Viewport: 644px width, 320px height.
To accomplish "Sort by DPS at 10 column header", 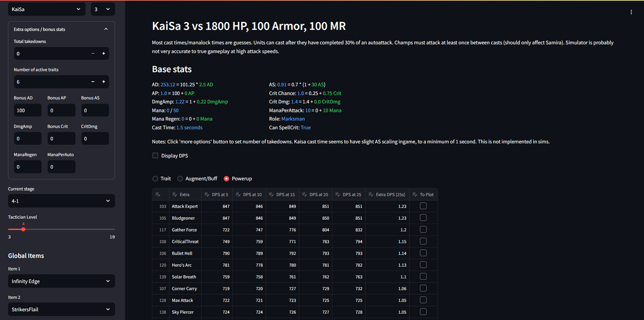I will pyautogui.click(x=250, y=194).
